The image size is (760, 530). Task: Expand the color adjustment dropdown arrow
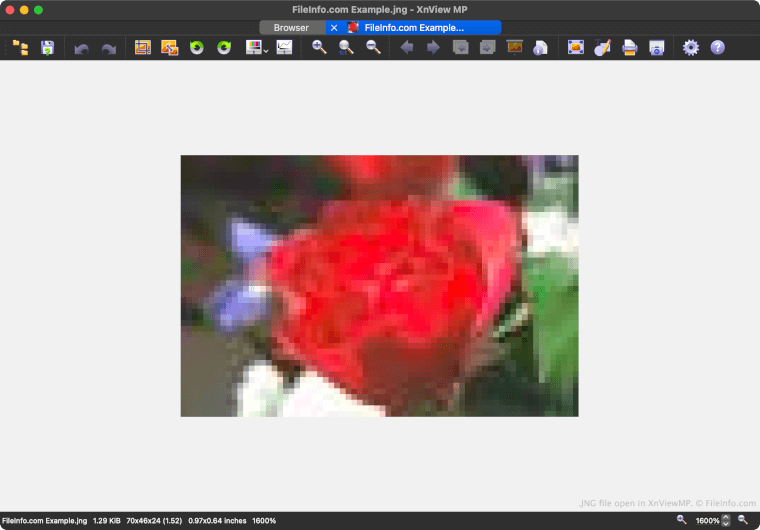pyautogui.click(x=266, y=50)
